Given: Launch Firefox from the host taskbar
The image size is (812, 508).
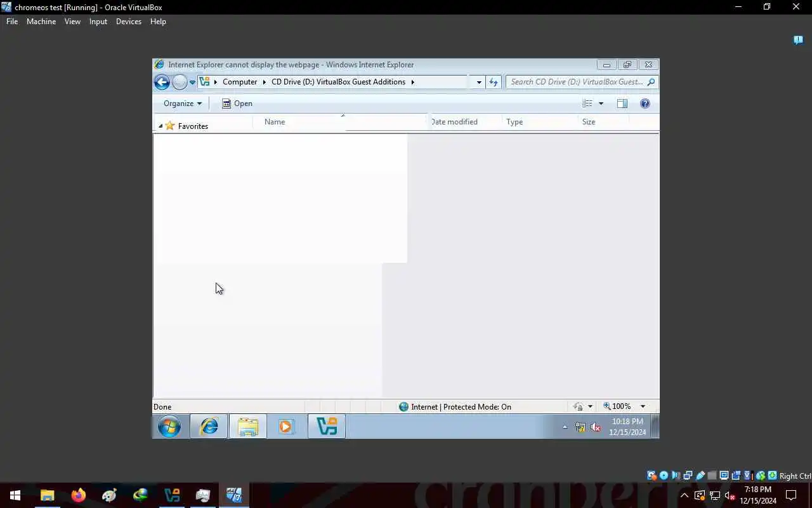Looking at the screenshot, I should 78,495.
